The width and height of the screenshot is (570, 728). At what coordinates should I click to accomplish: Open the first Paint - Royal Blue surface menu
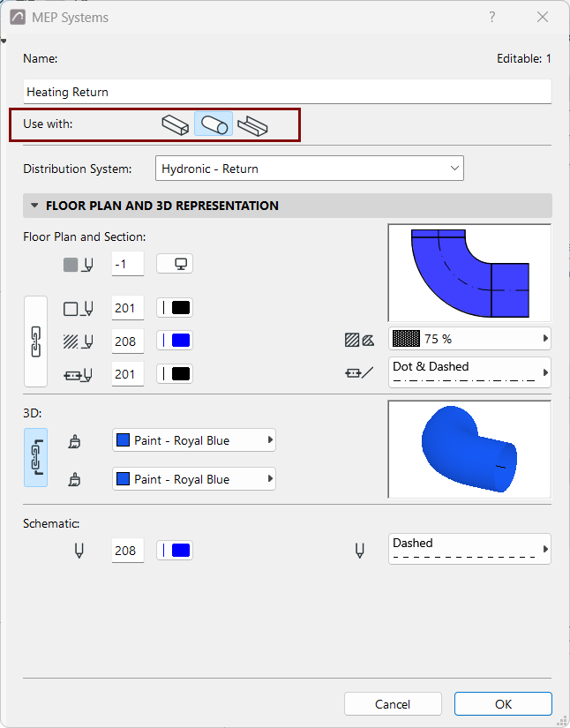click(x=194, y=440)
